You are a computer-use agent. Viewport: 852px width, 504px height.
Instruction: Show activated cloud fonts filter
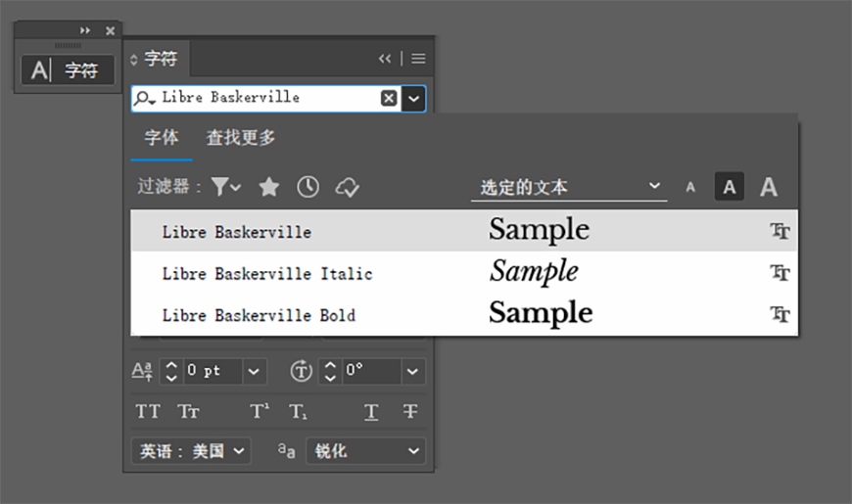click(348, 187)
